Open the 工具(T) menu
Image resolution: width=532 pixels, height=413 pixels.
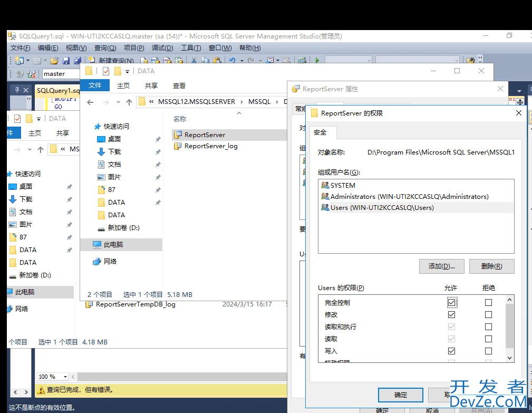pos(191,48)
